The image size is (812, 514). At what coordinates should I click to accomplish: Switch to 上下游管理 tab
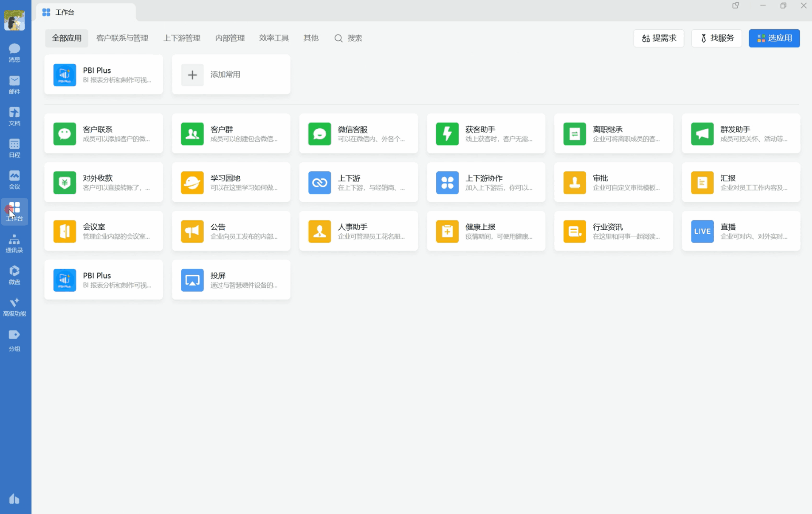click(x=182, y=38)
